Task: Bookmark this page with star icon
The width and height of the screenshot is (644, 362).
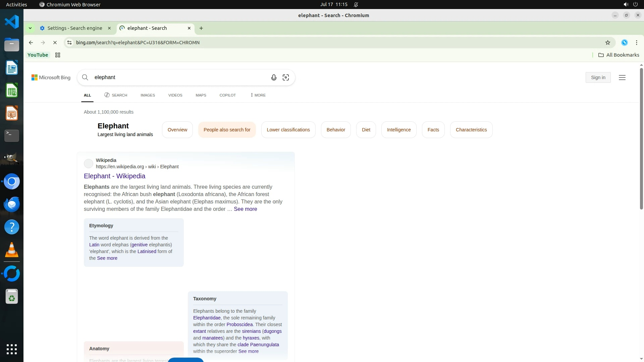Action: [x=607, y=43]
